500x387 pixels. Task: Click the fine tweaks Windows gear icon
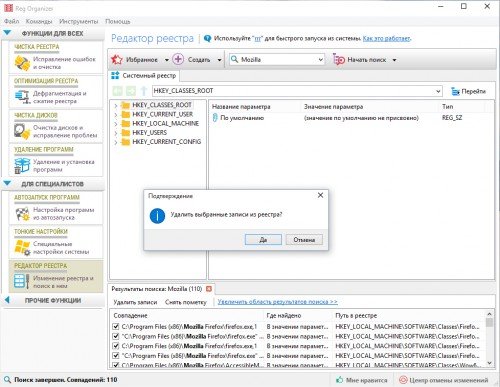[x=22, y=248]
